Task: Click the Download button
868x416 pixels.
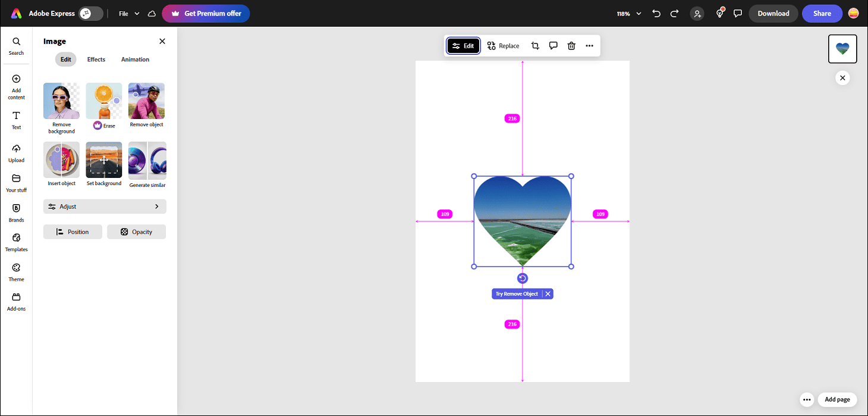Action: 773,12
